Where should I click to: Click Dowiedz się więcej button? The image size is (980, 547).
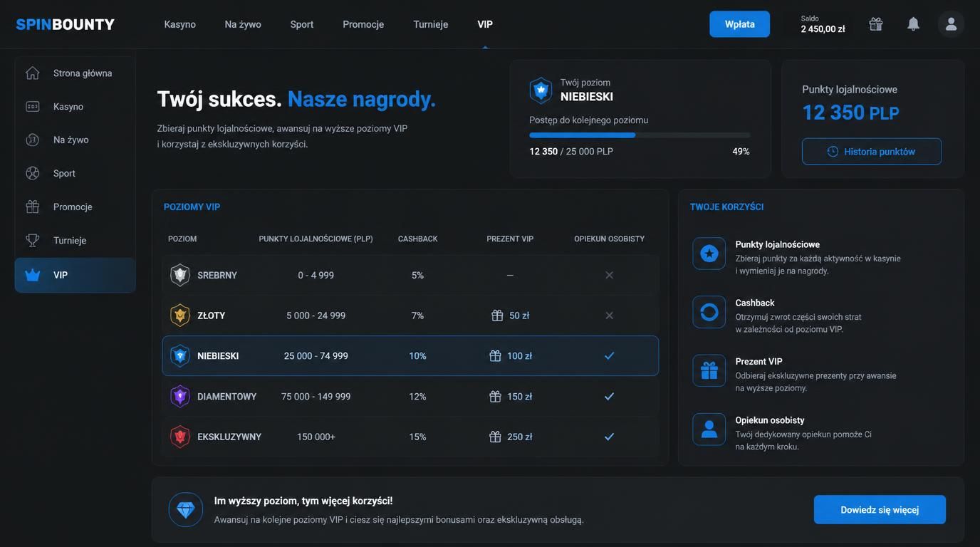[880, 510]
